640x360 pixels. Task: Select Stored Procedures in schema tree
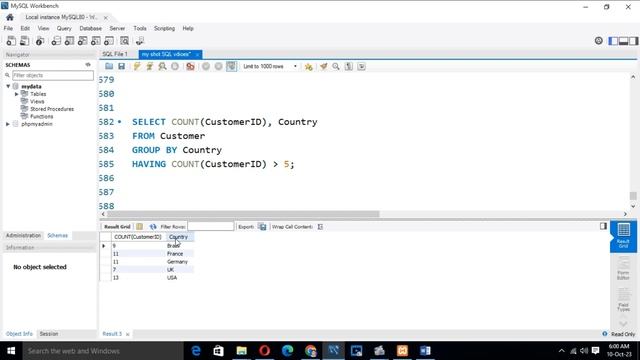click(x=52, y=109)
